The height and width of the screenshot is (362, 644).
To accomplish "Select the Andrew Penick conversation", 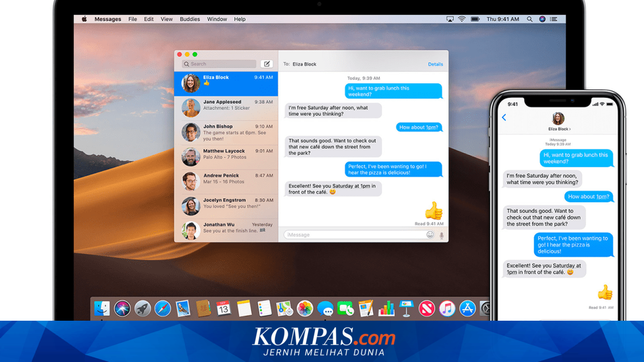I will click(x=226, y=183).
